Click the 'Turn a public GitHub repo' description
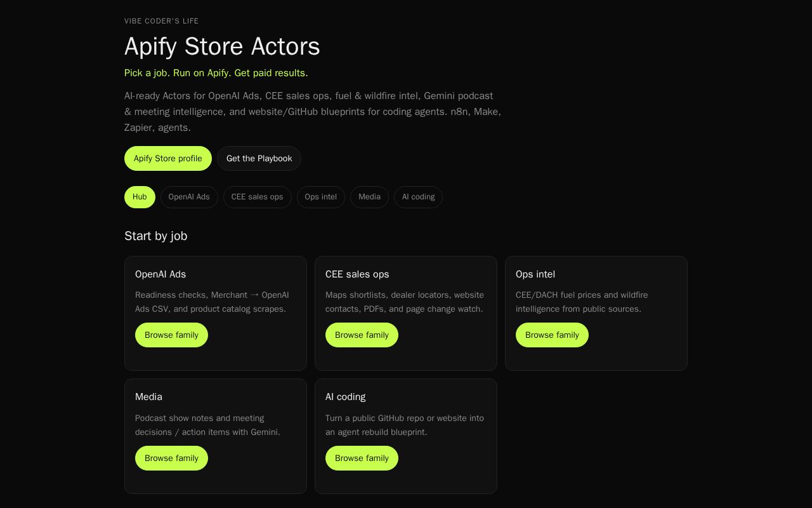The height and width of the screenshot is (508, 812). (x=405, y=425)
